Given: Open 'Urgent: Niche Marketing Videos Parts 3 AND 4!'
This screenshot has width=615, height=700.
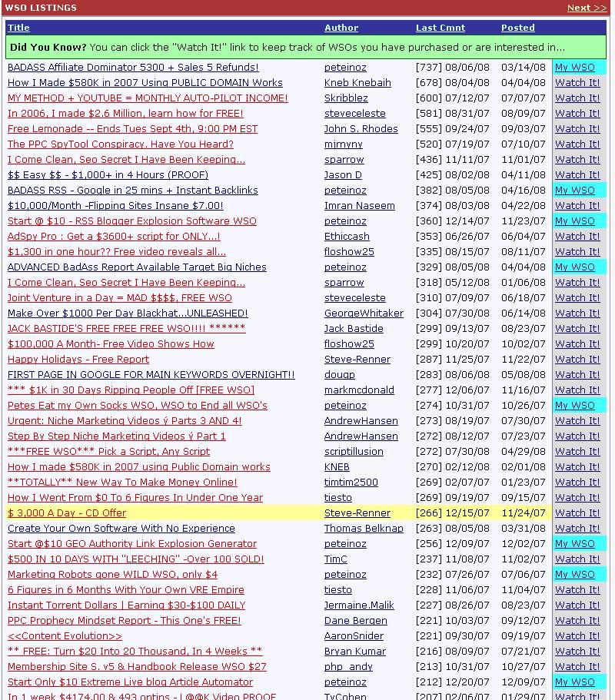Looking at the screenshot, I should [x=125, y=421].
